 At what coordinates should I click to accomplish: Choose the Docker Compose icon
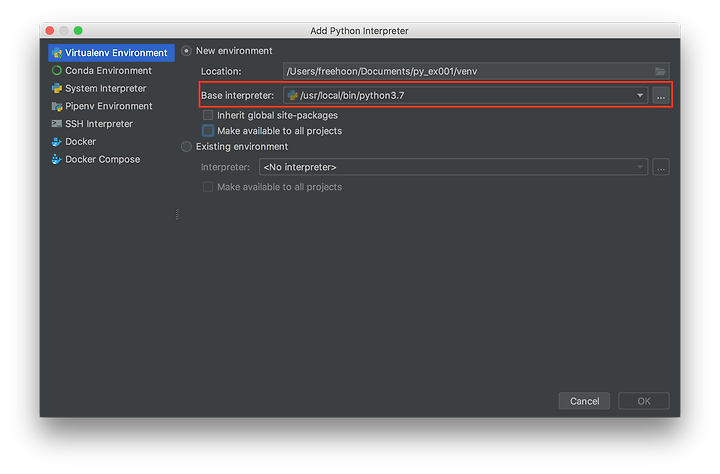(57, 159)
